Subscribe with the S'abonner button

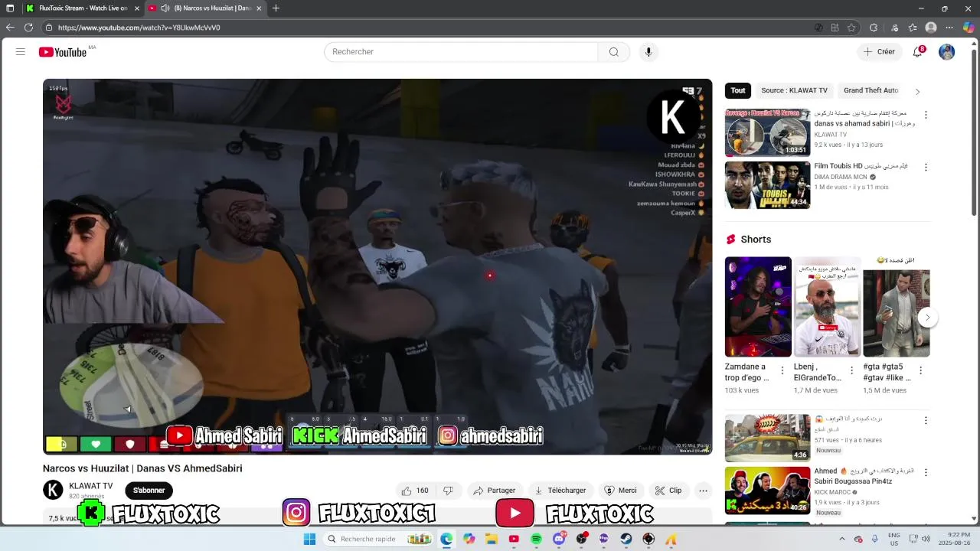pyautogui.click(x=149, y=491)
